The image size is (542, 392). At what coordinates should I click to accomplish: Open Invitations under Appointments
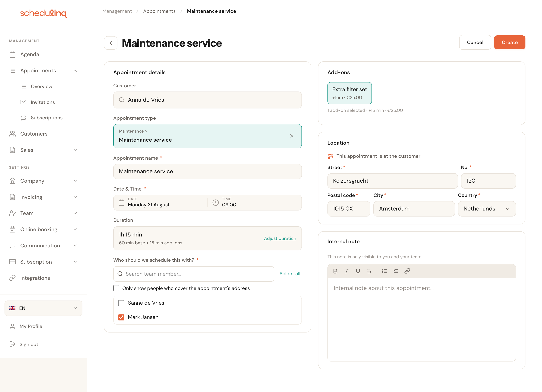click(x=43, y=102)
